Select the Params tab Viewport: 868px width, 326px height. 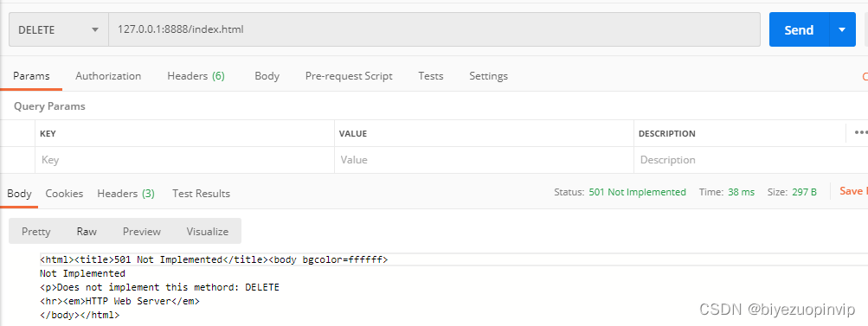tap(31, 76)
